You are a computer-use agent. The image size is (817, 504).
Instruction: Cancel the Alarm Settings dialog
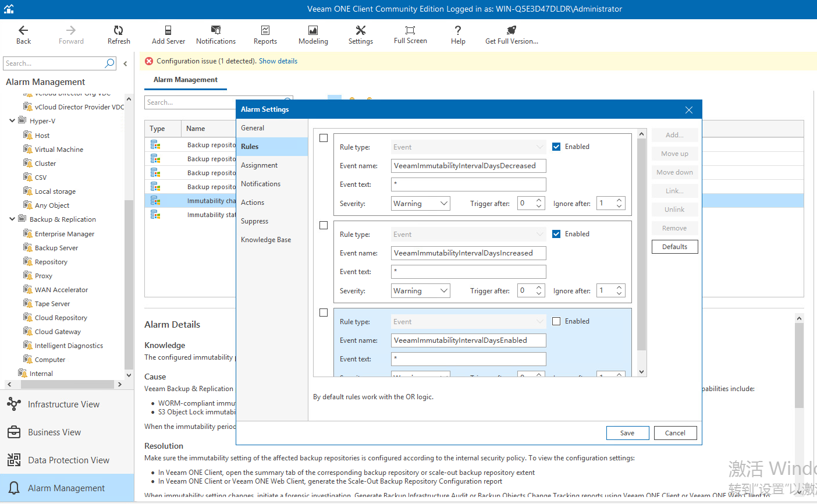675,433
